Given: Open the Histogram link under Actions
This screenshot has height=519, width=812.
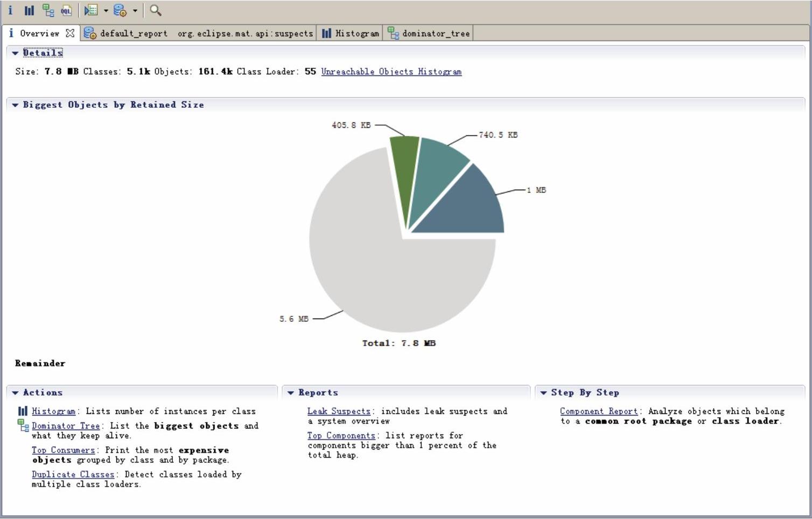Looking at the screenshot, I should (x=53, y=411).
